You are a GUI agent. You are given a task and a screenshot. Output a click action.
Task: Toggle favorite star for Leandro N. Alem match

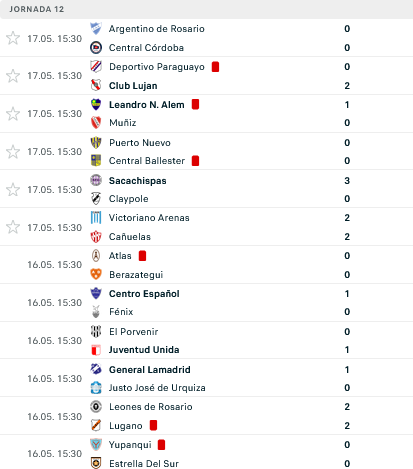pos(13,114)
